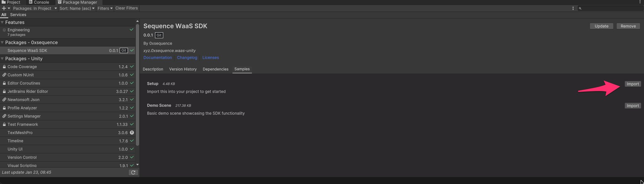This screenshot has height=184, width=644.
Task: Click the installed checkmark for Engineering
Action: 132,30
